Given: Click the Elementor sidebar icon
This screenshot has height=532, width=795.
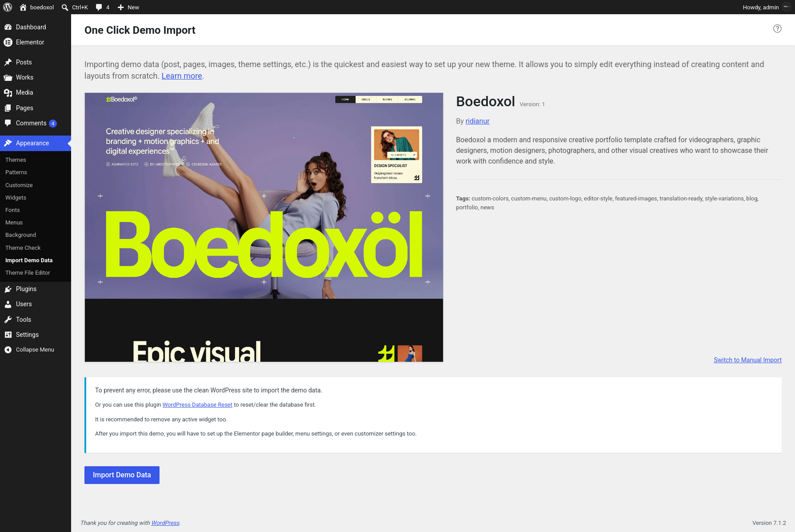Looking at the screenshot, I should coord(8,42).
